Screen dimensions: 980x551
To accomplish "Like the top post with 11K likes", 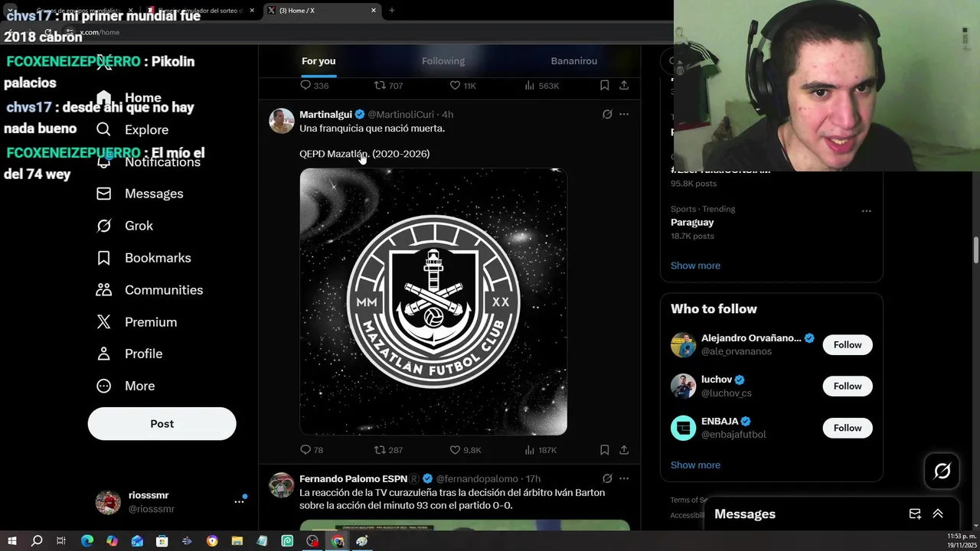I will click(462, 86).
